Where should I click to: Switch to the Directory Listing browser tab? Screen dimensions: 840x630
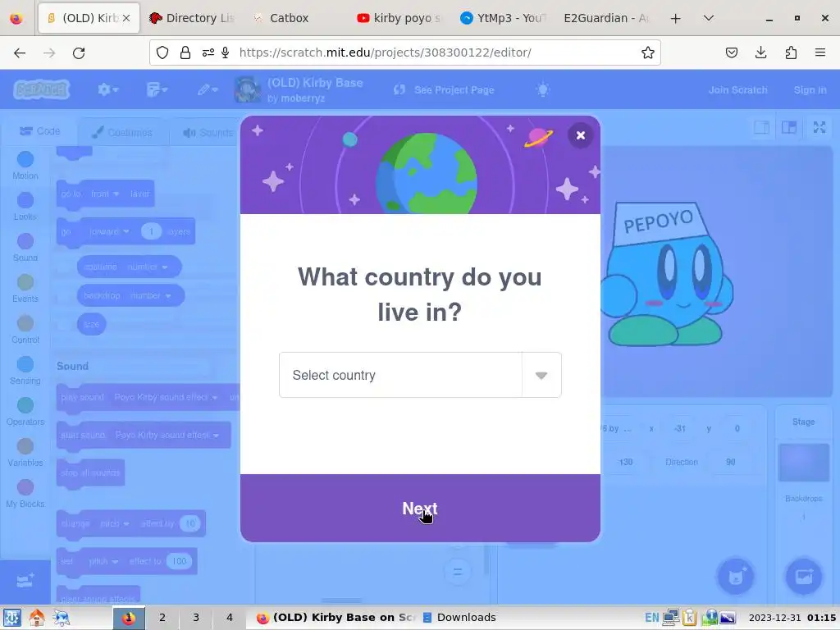pos(192,18)
